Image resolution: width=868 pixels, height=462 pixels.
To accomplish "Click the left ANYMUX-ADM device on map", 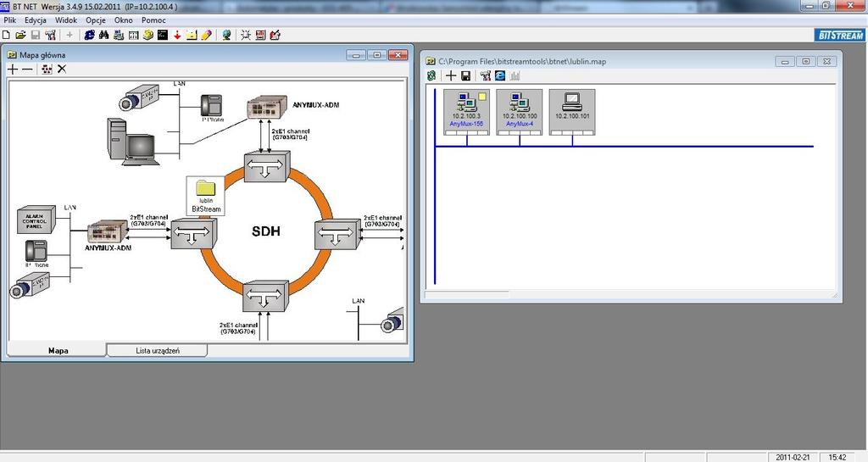I will point(108,232).
